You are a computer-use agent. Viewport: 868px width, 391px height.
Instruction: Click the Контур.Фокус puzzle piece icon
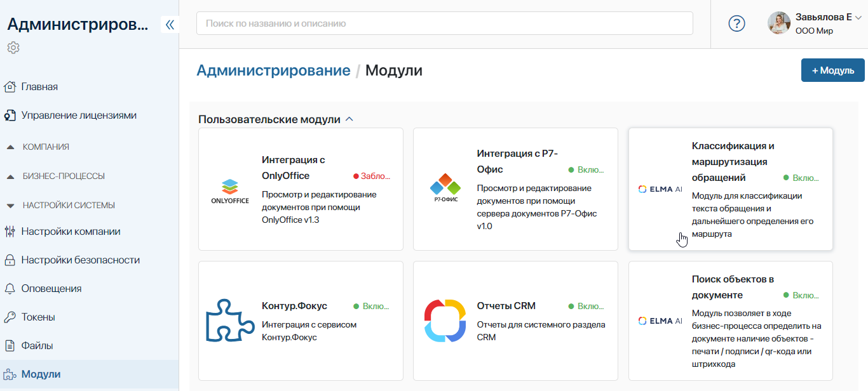[229, 321]
